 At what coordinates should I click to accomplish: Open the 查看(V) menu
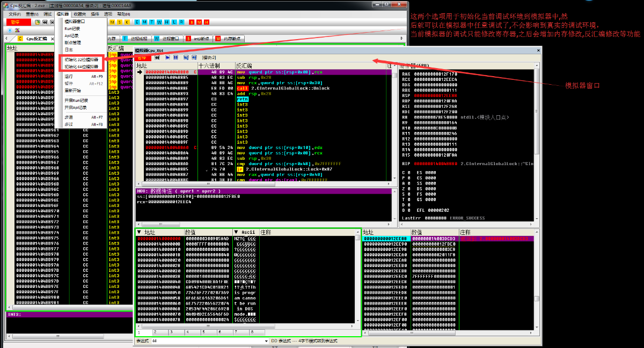tap(32, 14)
